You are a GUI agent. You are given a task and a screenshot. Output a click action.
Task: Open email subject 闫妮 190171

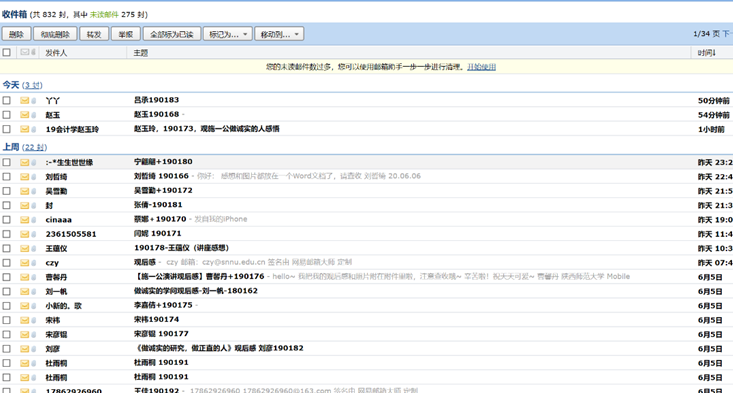click(158, 233)
